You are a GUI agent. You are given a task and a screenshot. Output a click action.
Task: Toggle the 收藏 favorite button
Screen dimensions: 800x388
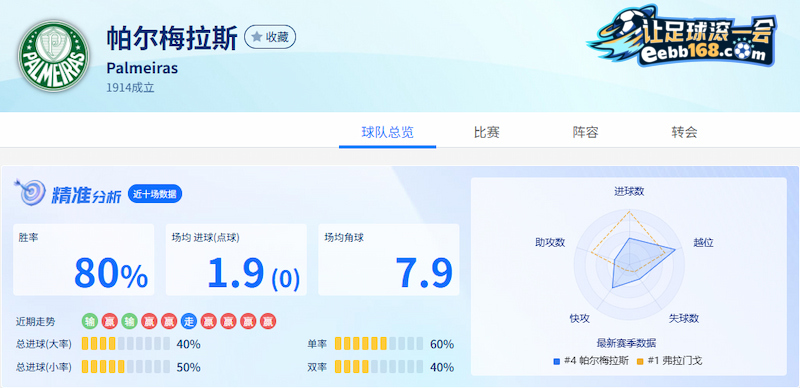(270, 37)
